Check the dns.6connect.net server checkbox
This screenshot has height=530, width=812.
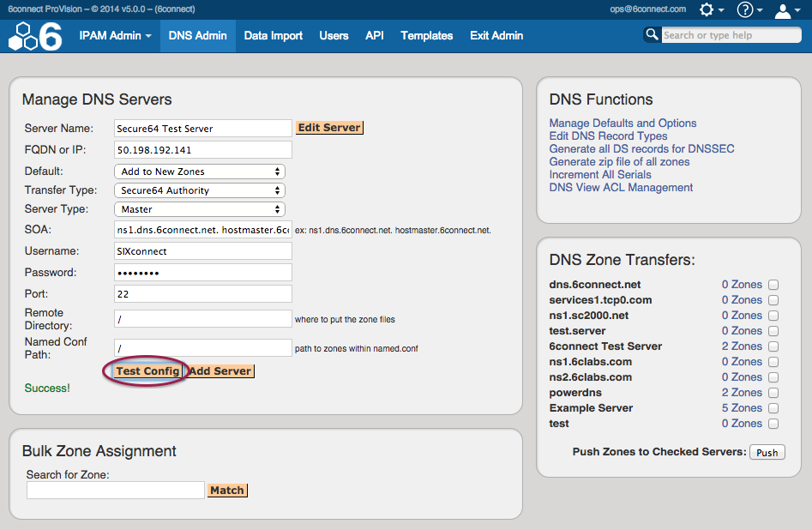coord(773,285)
